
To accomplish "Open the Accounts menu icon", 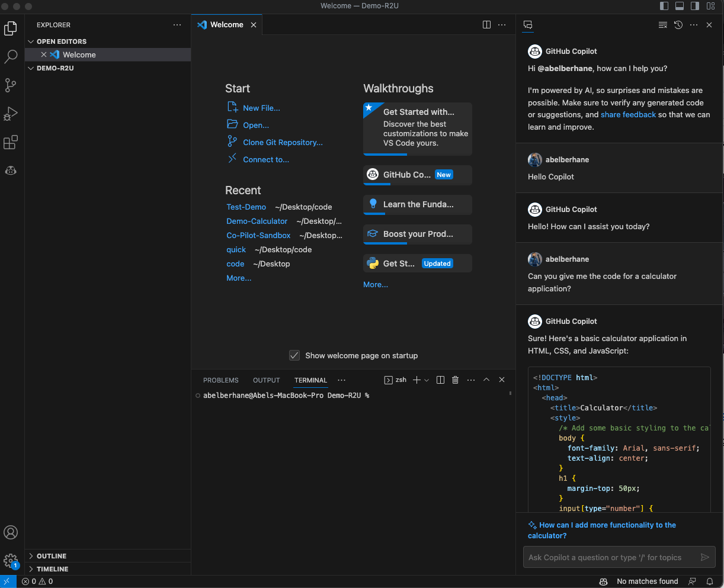I will pos(11,532).
